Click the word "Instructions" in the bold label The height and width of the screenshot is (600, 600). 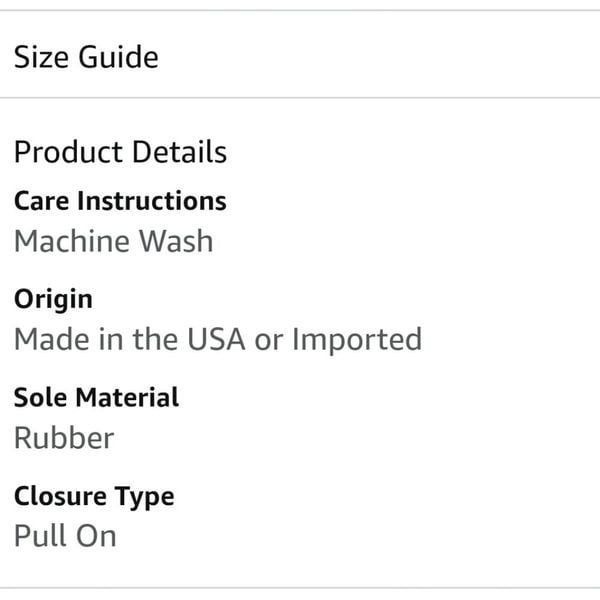pos(152,201)
